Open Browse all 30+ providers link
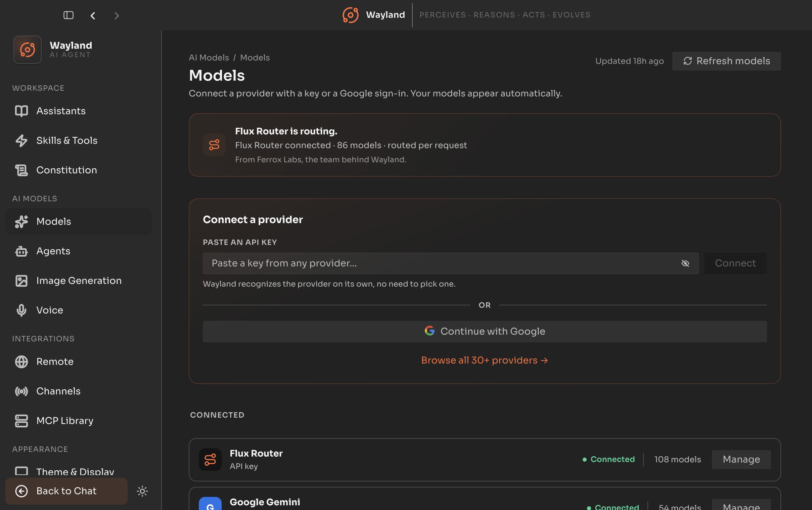 484,360
